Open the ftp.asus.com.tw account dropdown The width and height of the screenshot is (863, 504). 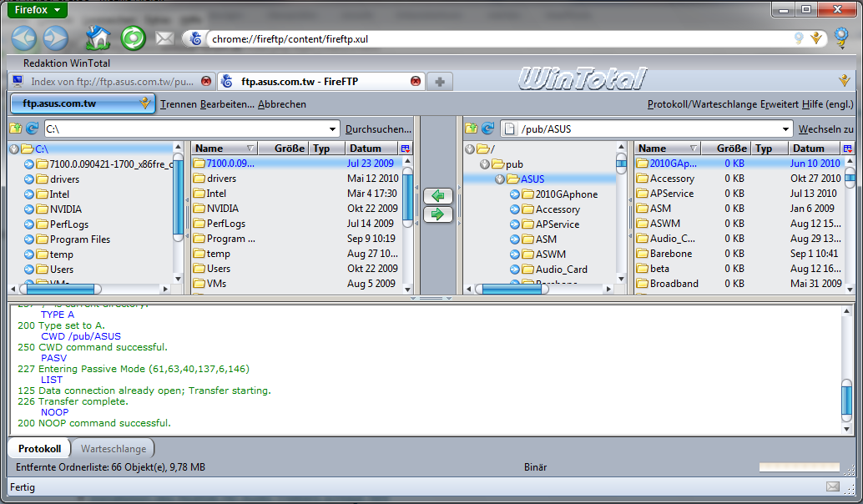click(83, 103)
